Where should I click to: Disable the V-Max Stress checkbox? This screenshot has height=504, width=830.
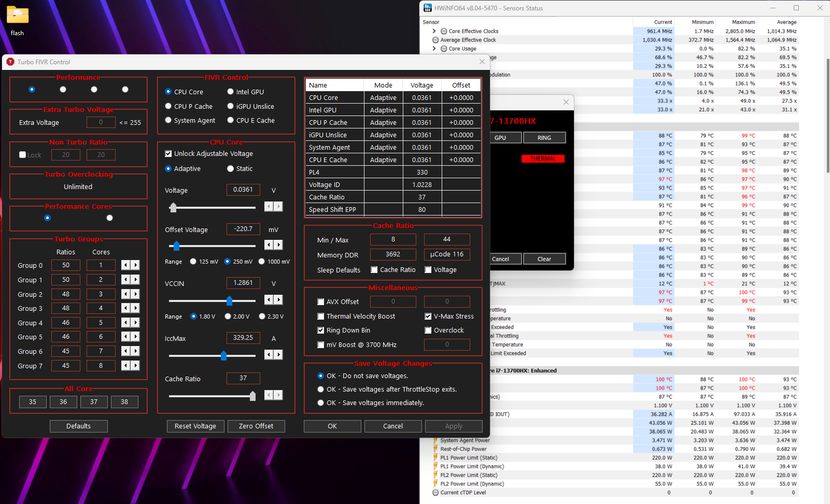click(428, 316)
